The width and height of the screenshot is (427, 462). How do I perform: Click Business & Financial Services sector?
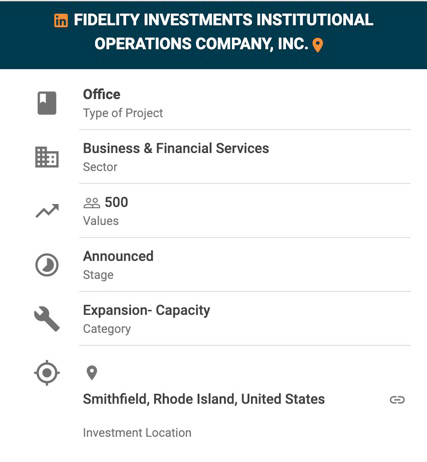click(176, 148)
